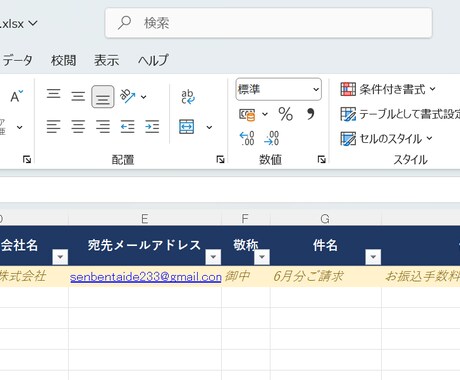Click the 宛先メールアドレス header cell
The height and width of the screenshot is (380, 460).
point(145,246)
